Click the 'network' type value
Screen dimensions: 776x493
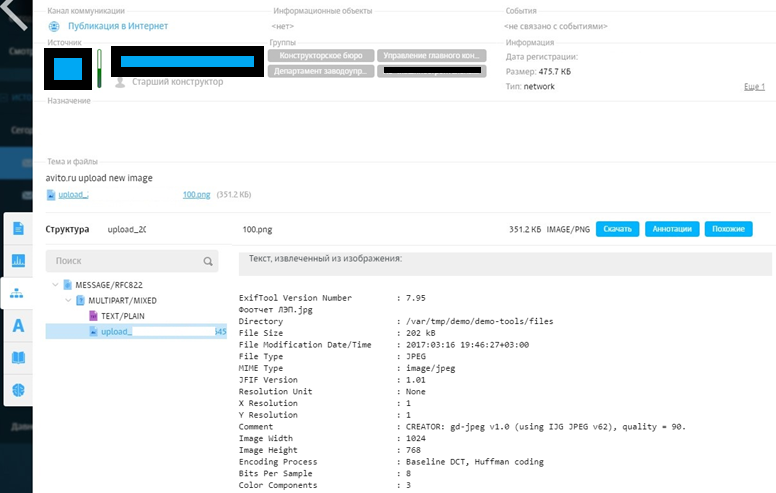tap(539, 87)
